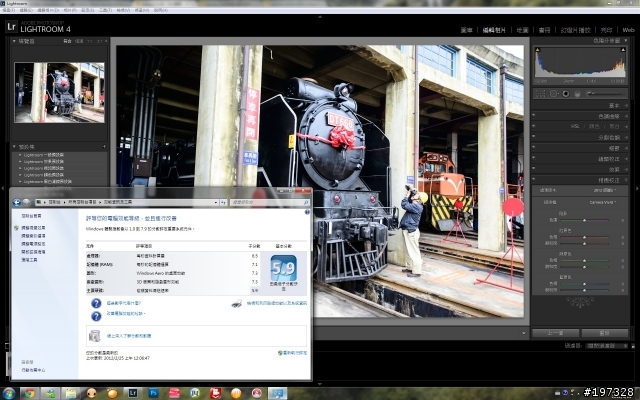Screen dimensions: 640x400
Task: Open the Map (地圖) module
Action: 522,30
